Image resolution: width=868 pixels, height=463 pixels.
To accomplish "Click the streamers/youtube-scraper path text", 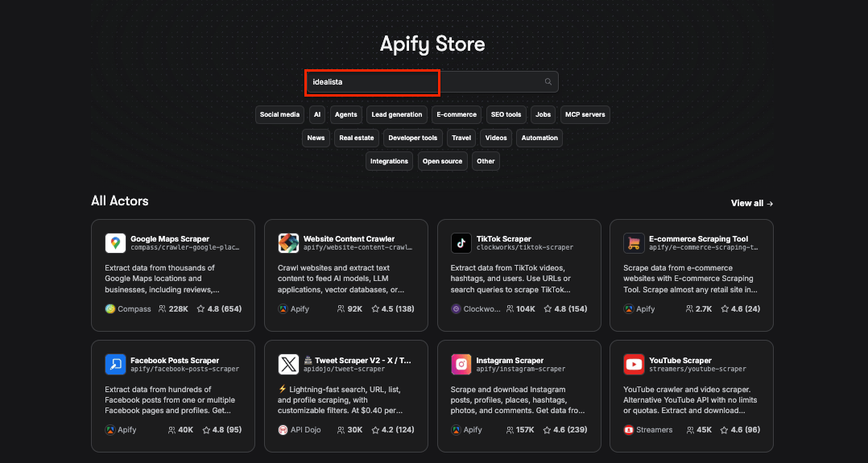I will pyautogui.click(x=697, y=369).
